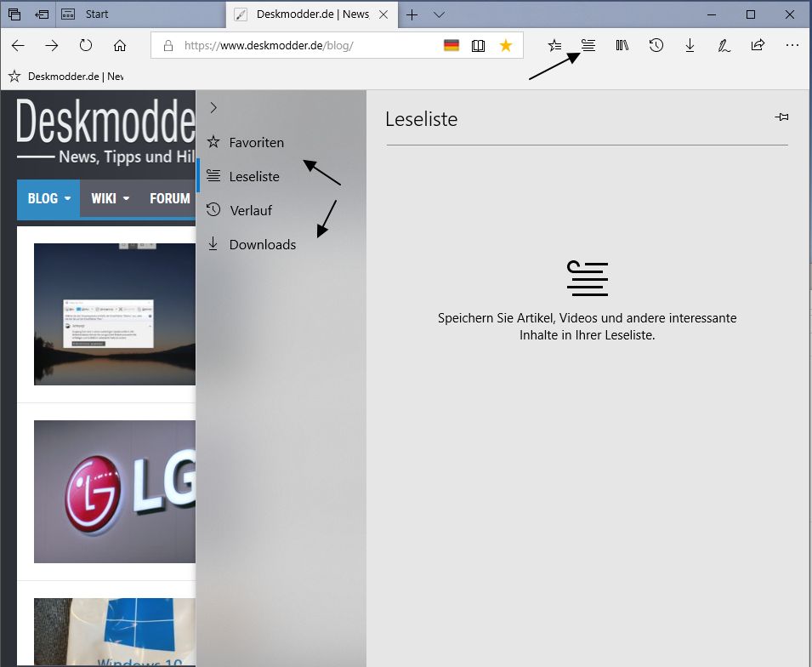
Task: Close the Deskmodder.de tab
Action: tap(383, 14)
